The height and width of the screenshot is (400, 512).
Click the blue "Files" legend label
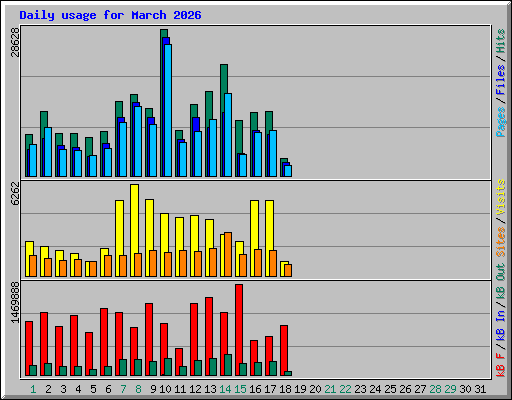pyautogui.click(x=501, y=79)
